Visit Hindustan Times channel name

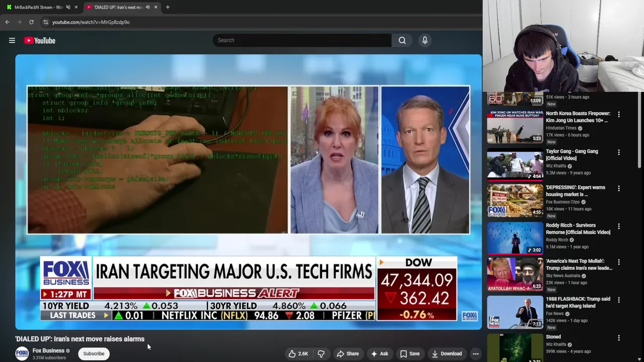[x=561, y=128]
